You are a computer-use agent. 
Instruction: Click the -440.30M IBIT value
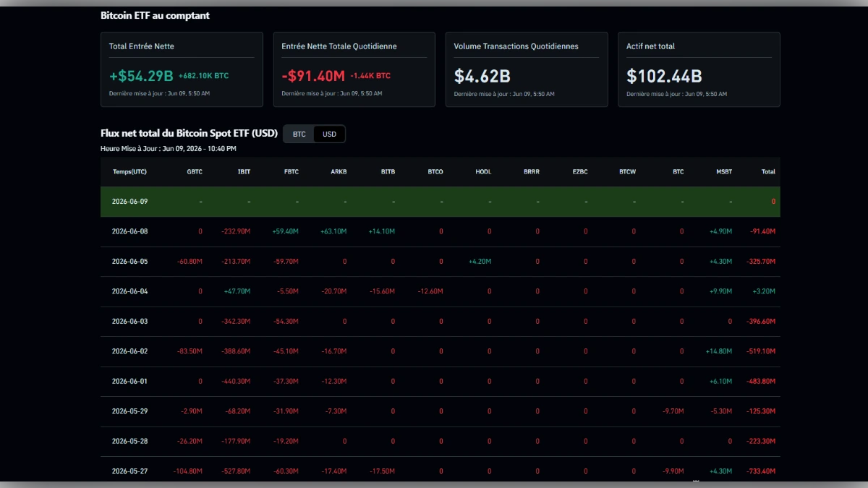(236, 381)
